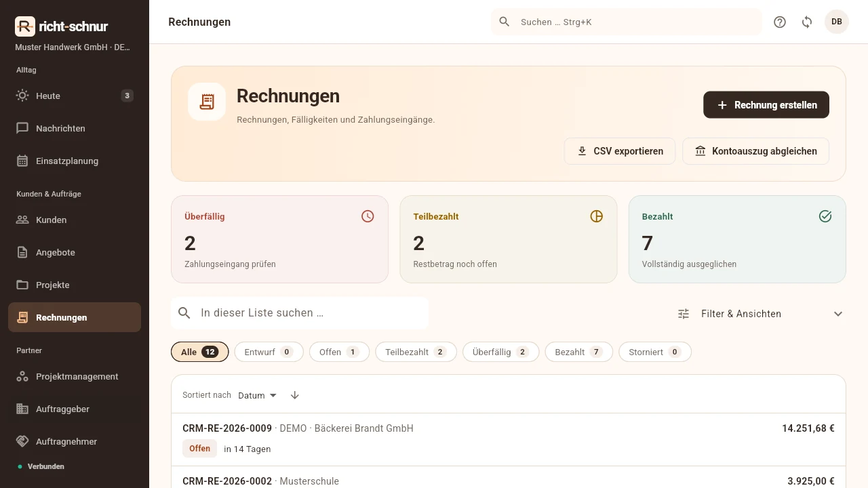
Task: Open the DB user avatar menu
Action: 837,22
